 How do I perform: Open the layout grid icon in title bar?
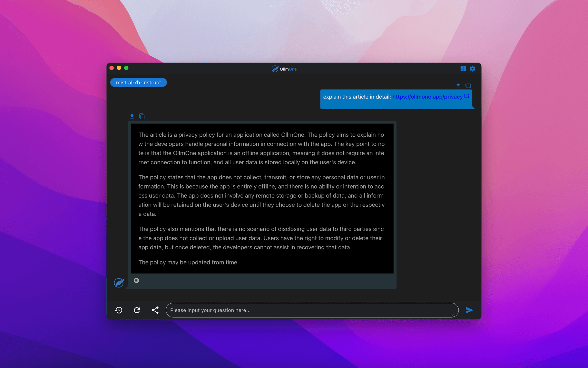click(x=463, y=69)
